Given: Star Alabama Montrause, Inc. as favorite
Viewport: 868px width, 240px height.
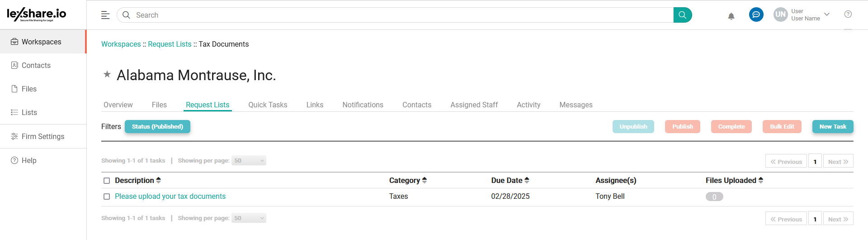Looking at the screenshot, I should click(x=107, y=74).
